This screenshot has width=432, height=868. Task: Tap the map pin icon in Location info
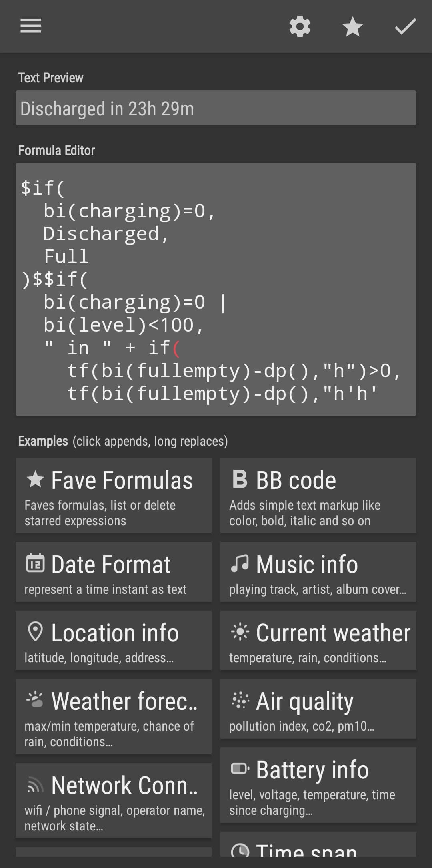[x=35, y=631]
